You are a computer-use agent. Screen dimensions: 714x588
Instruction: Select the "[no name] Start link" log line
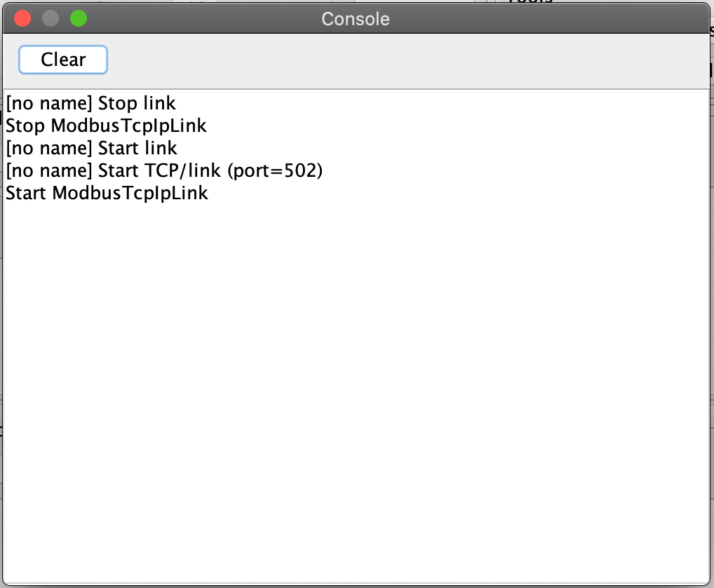tap(91, 148)
